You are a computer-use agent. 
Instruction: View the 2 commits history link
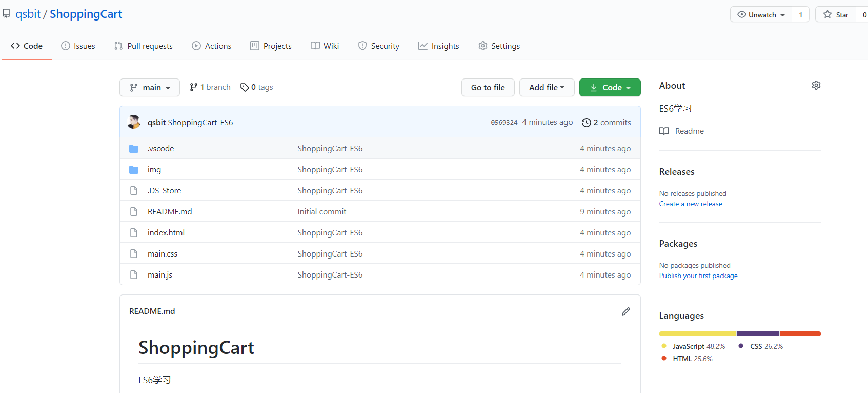(x=607, y=123)
